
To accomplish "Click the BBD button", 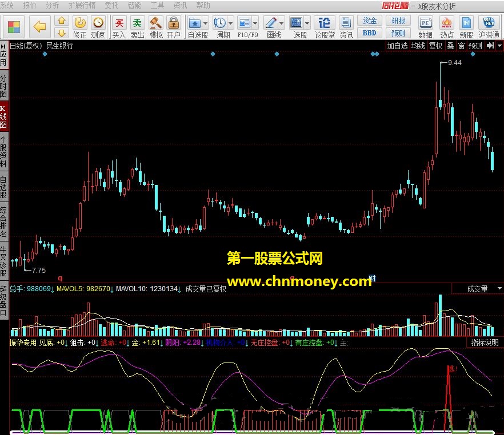I will pyautogui.click(x=370, y=33).
